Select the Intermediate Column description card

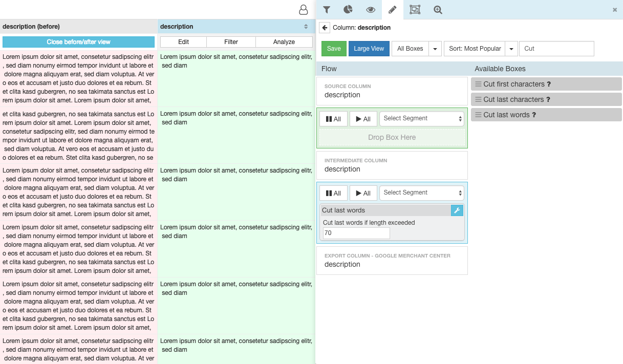point(392,165)
